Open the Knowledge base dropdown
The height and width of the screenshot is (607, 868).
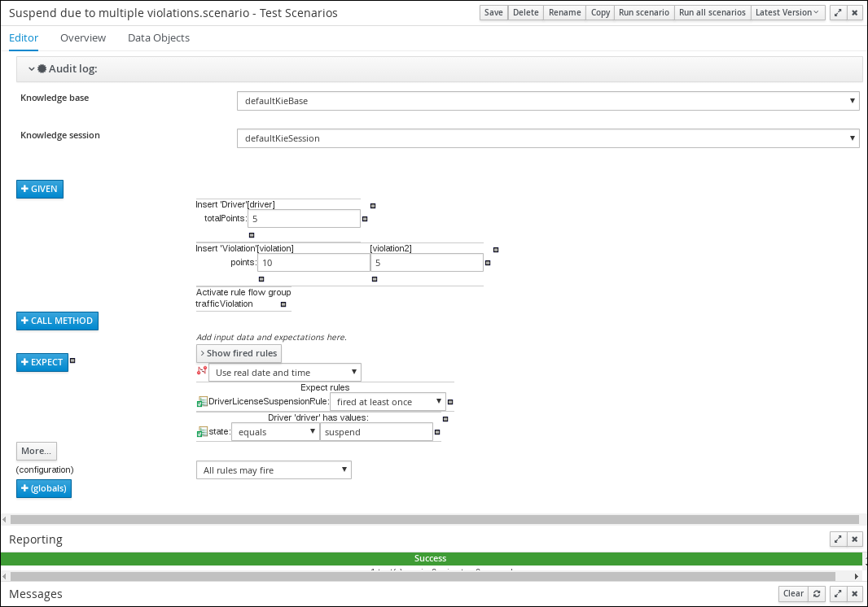(x=548, y=101)
